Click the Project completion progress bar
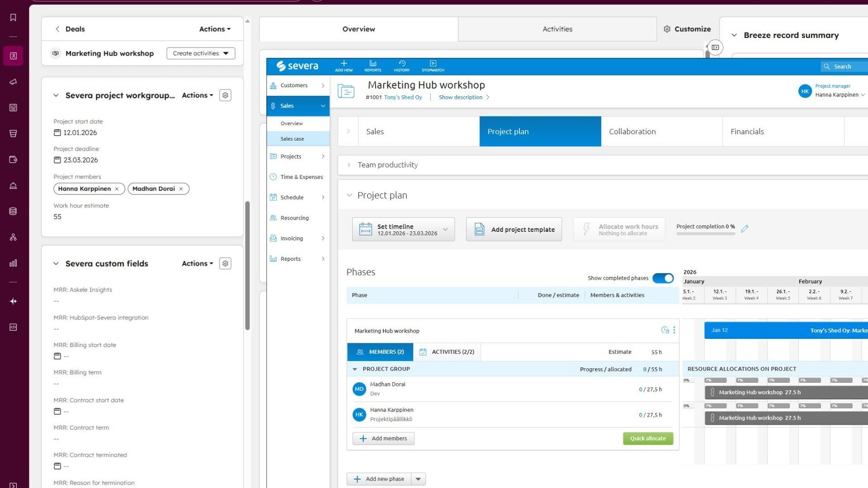Viewport: 868px width, 488px height. 705,234
